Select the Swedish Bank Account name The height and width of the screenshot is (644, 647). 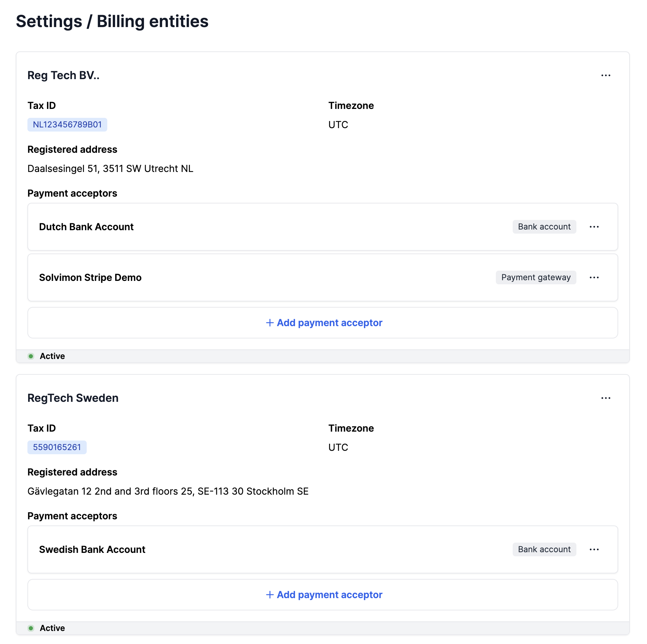92,549
